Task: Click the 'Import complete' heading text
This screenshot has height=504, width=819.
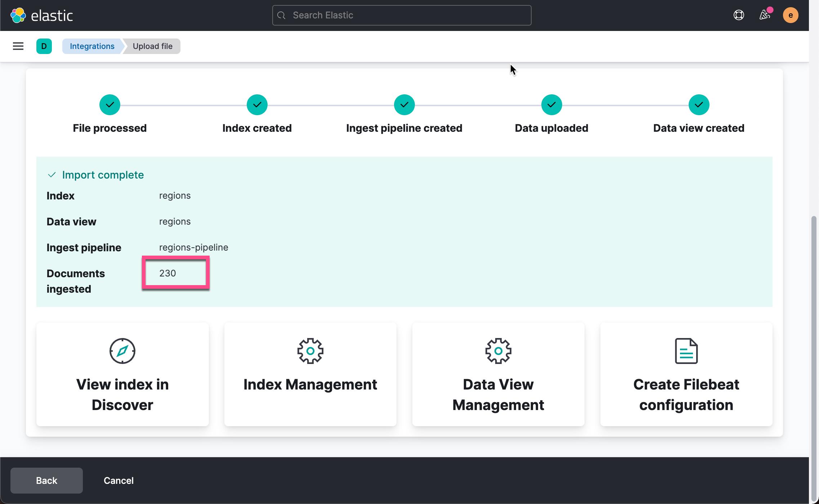Action: 103,175
